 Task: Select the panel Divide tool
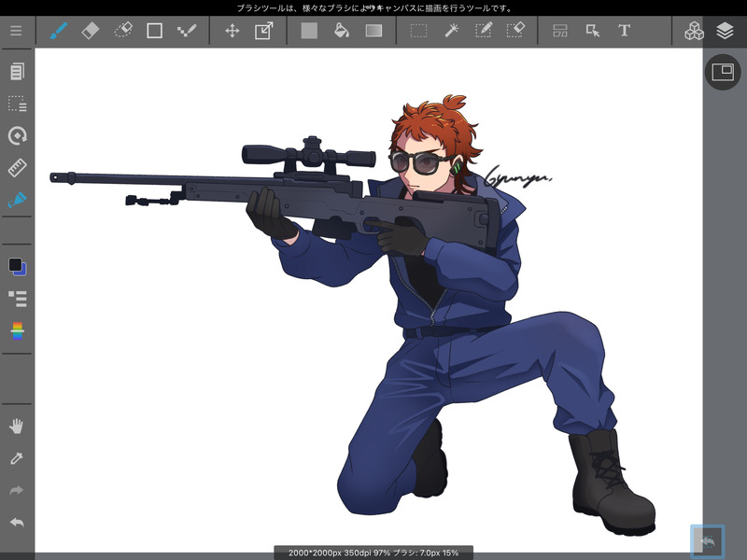560,31
